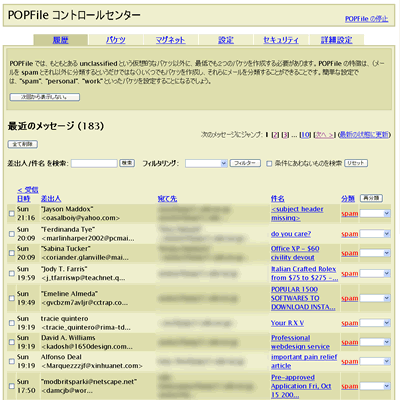This screenshot has height=400, width=400.
Task: Click sender text "Jayson Maddox"
Action: click(x=67, y=209)
